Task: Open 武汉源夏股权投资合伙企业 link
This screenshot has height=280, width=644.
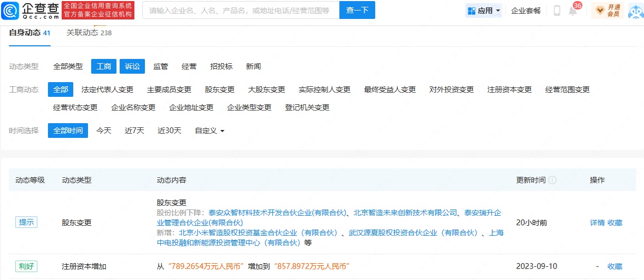Action: [x=414, y=233]
